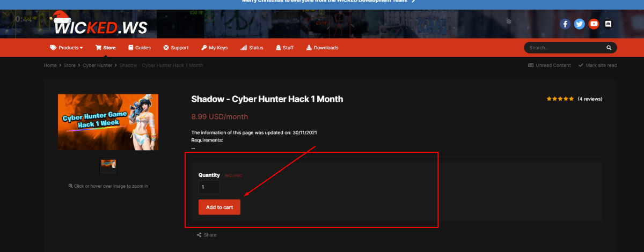Open My Keys in navigation
644x252 pixels.
[x=215, y=48]
